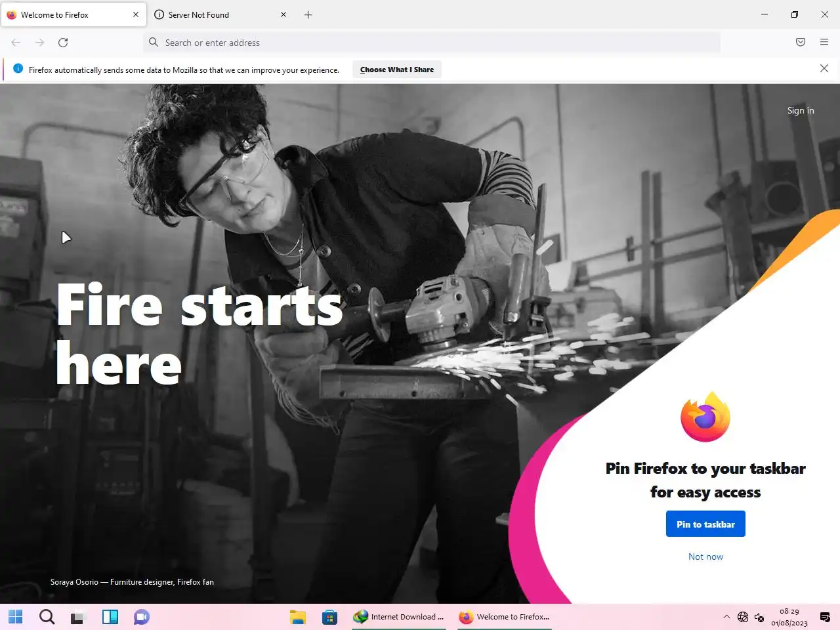This screenshot has width=840, height=630.
Task: Go forward with the forward arrow
Action: tap(39, 43)
